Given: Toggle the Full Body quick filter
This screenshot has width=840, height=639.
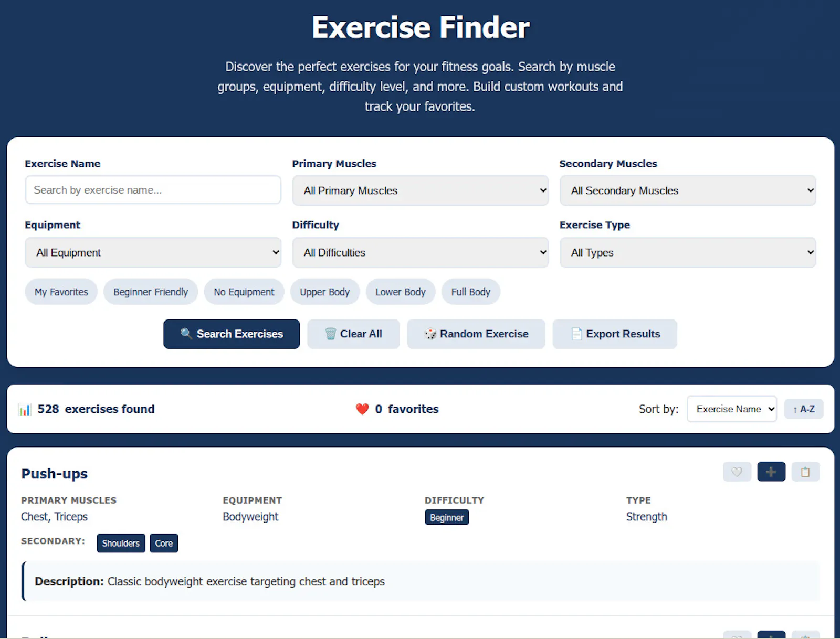Looking at the screenshot, I should pos(471,292).
